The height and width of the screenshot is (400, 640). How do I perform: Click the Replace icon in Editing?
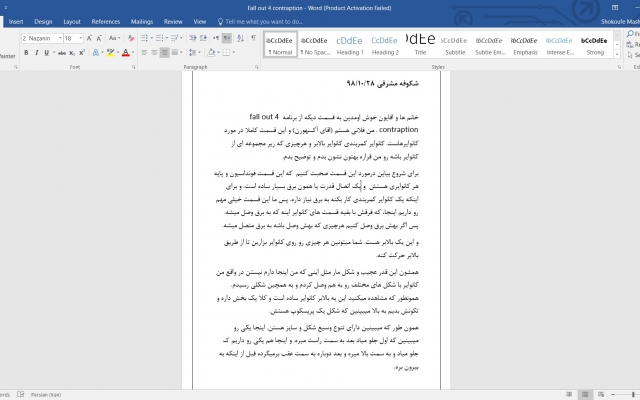pyautogui.click(x=631, y=44)
